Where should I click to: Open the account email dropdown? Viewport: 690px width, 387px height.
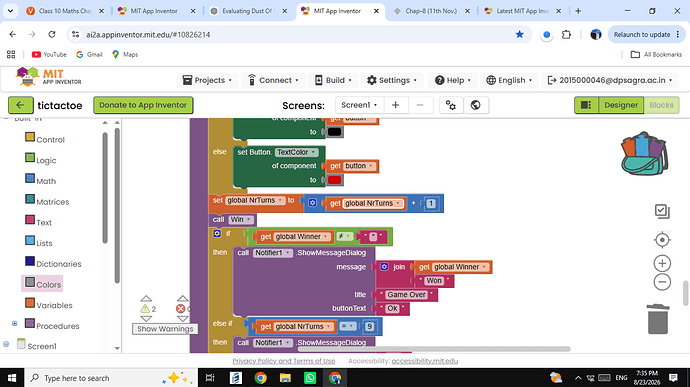[x=609, y=80]
